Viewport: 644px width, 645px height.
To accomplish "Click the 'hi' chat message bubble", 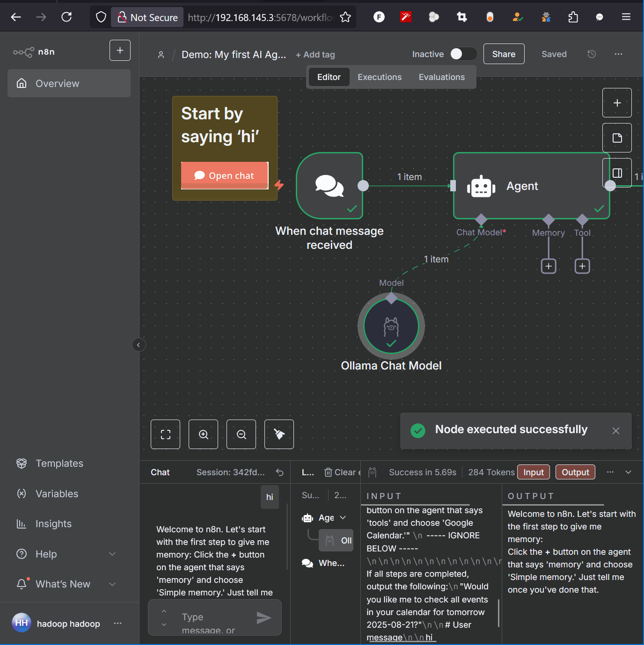I will pos(270,497).
